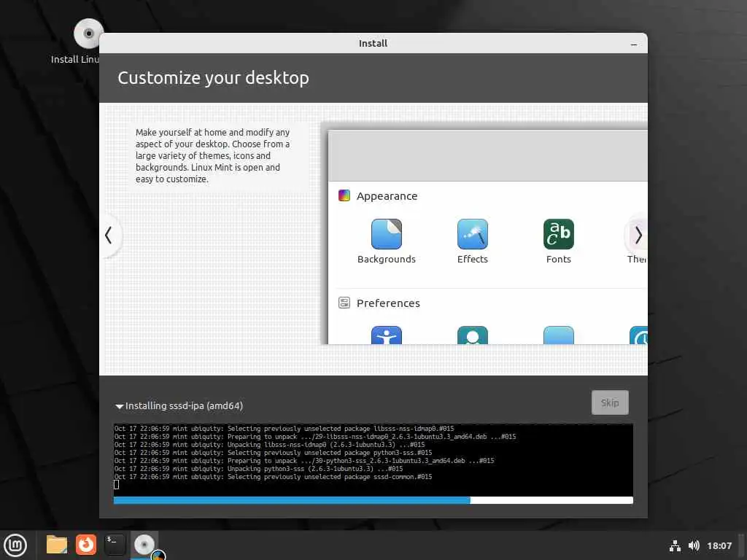
Task: Click the 'Make yourself at home' description paragraph
Action: point(212,156)
